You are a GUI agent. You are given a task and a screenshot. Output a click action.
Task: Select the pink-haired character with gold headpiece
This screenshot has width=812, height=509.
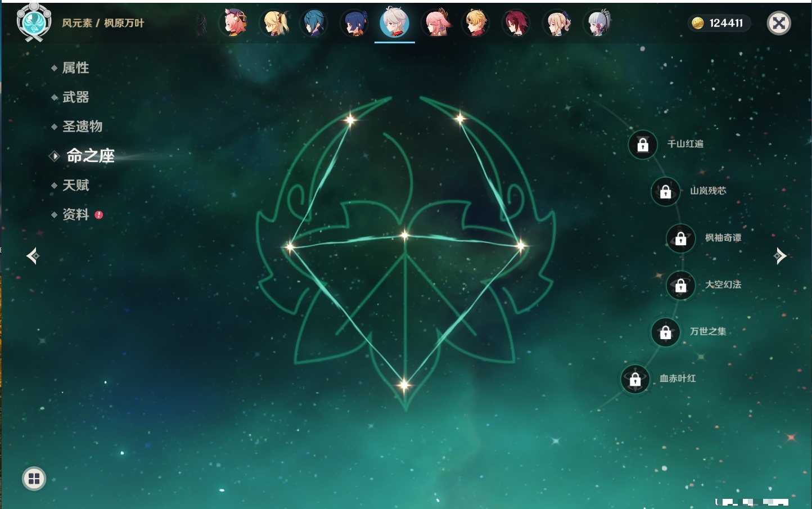coord(436,23)
